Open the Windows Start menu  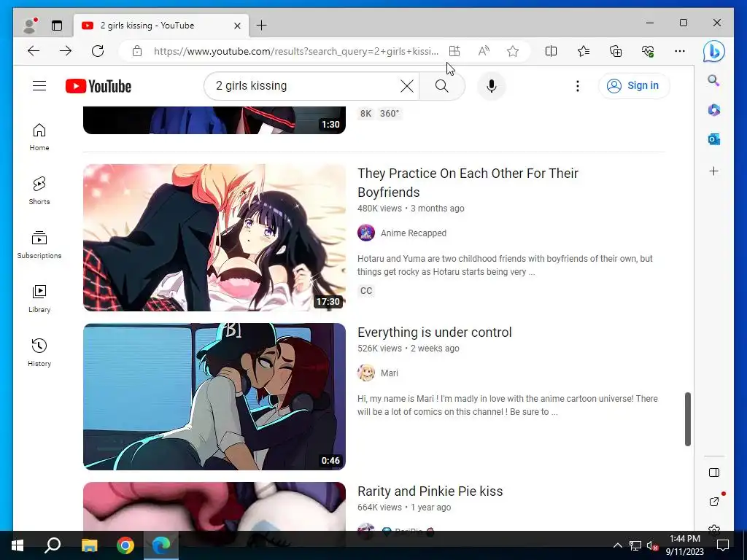[x=18, y=545]
